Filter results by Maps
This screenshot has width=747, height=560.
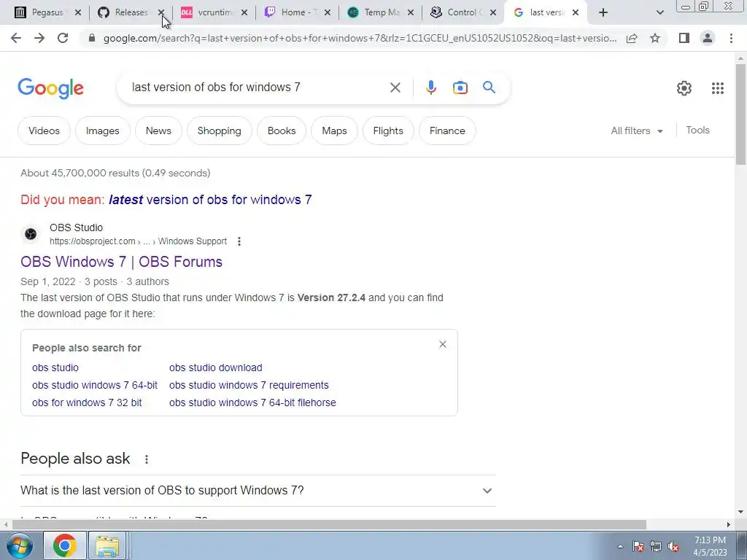(334, 131)
